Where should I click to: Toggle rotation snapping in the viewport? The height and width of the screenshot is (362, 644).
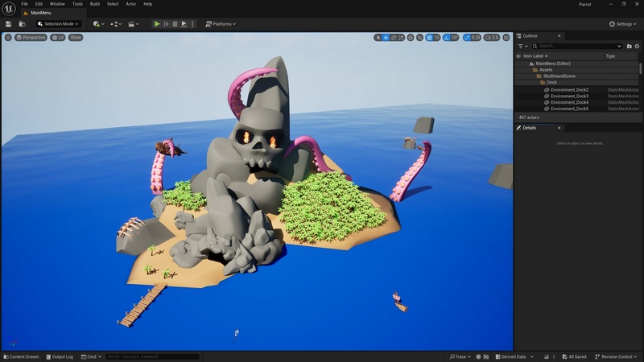click(x=446, y=38)
